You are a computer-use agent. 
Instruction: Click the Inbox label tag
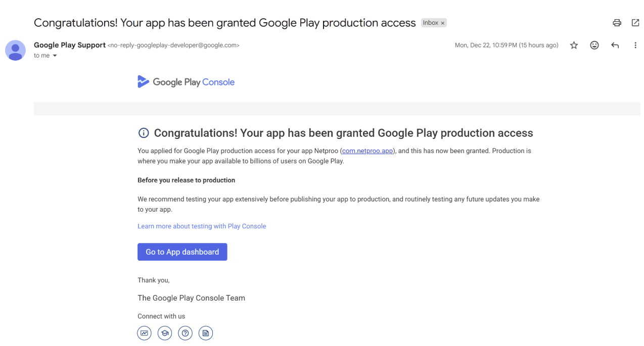click(x=430, y=23)
